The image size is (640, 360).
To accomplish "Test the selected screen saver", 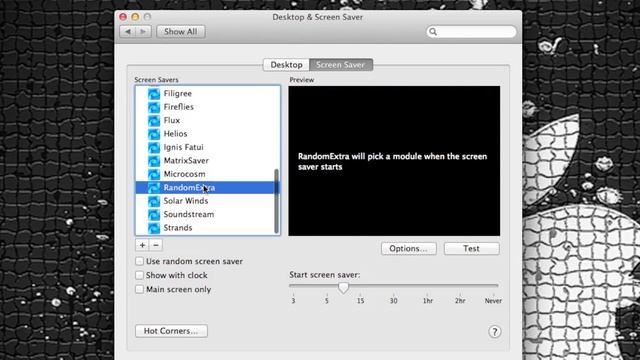I will click(x=471, y=249).
